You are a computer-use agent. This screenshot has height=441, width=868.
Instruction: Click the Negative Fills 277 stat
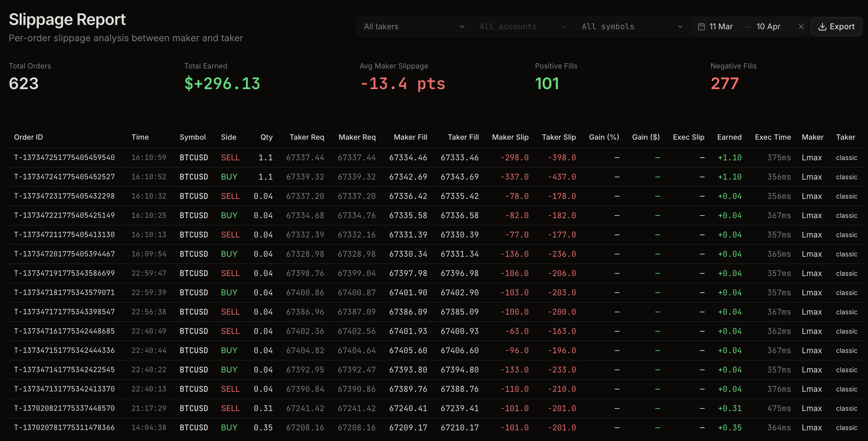725,83
